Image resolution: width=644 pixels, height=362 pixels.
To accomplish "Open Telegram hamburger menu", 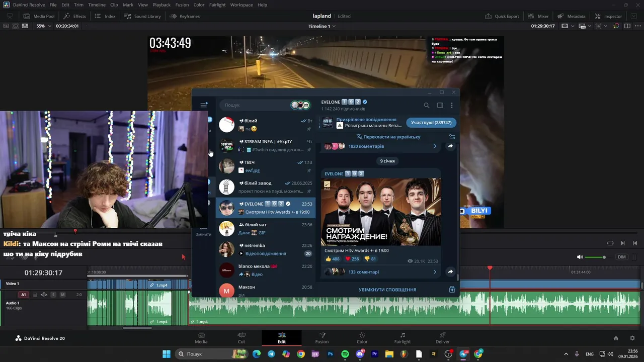I will pos(203,105).
